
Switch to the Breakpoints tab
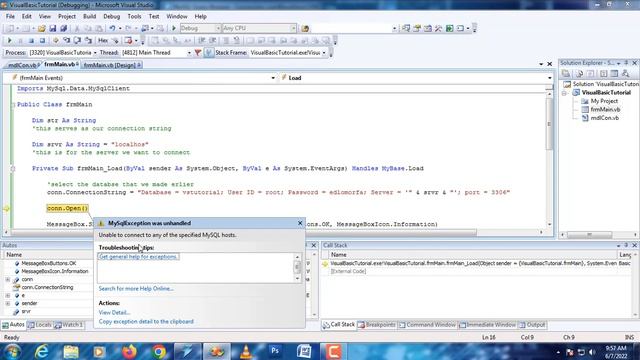pos(377,325)
